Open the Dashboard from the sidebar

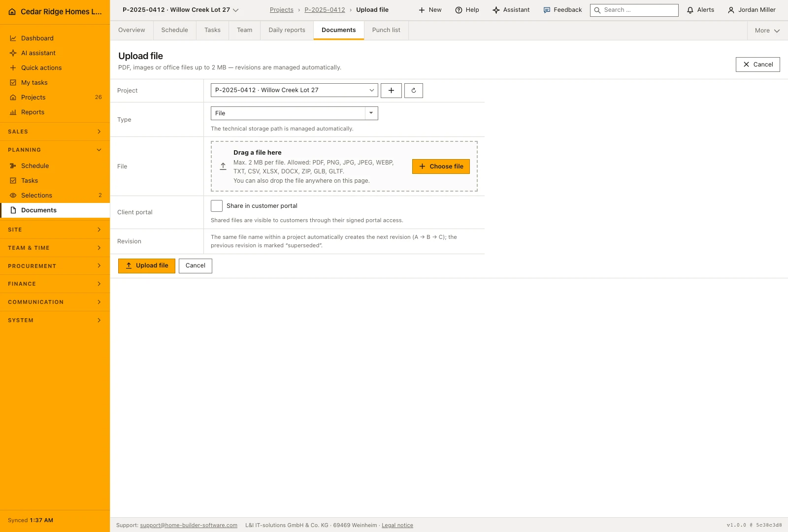coord(55,38)
